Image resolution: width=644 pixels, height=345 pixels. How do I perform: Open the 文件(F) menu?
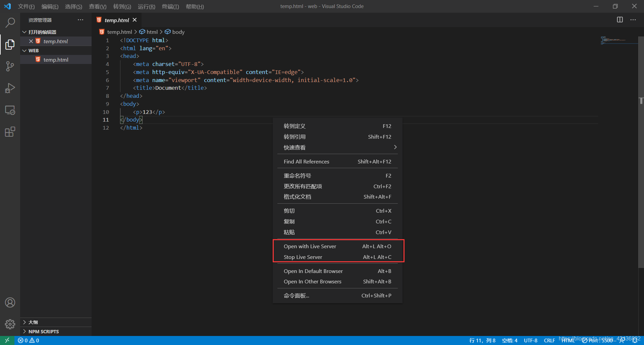26,6
